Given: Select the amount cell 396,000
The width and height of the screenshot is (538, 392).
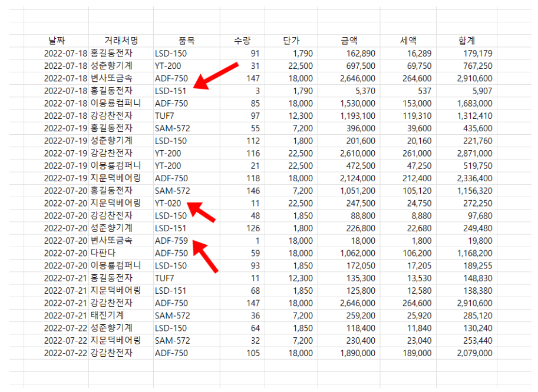Looking at the screenshot, I should (x=349, y=128).
